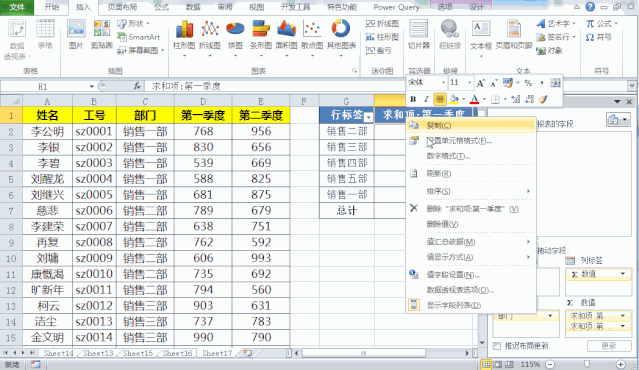Switch to Power Query ribbon tab
This screenshot has width=639, height=370.
(x=396, y=7)
